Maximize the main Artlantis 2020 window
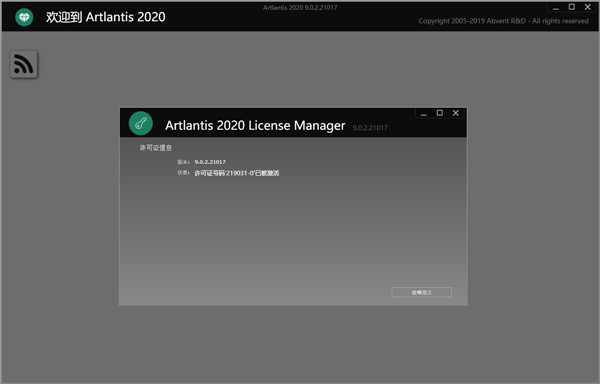The image size is (600, 384). point(572,7)
